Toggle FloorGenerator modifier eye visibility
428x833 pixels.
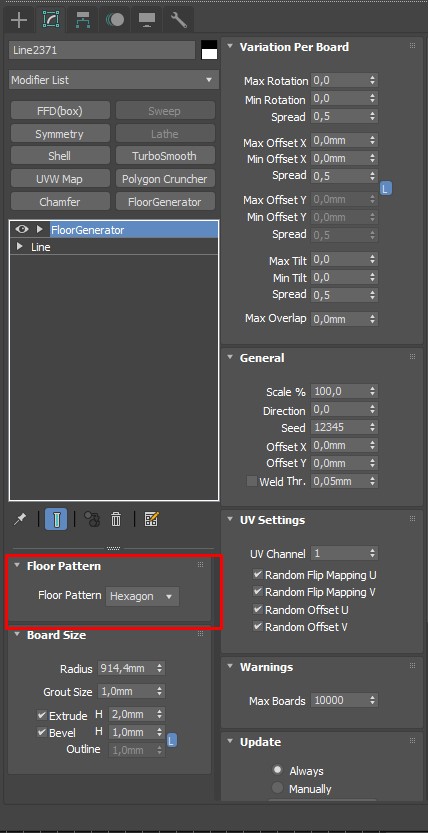point(22,229)
